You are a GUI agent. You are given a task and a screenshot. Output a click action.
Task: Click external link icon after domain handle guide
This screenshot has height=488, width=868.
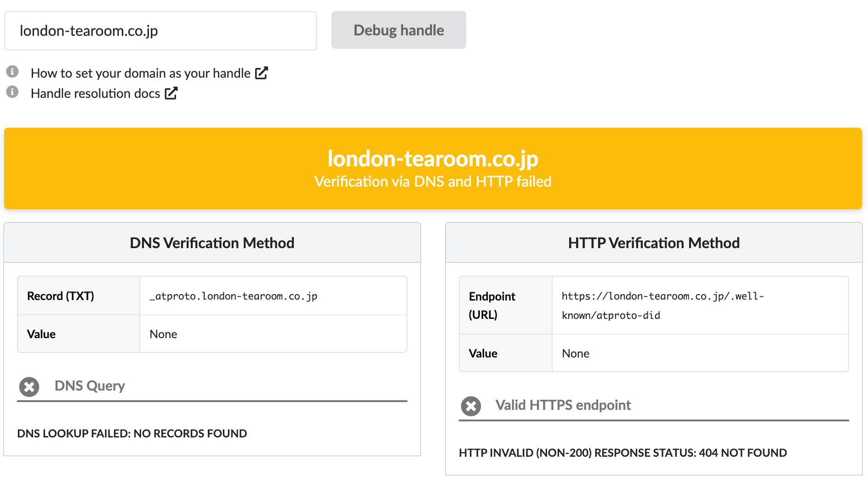point(261,73)
